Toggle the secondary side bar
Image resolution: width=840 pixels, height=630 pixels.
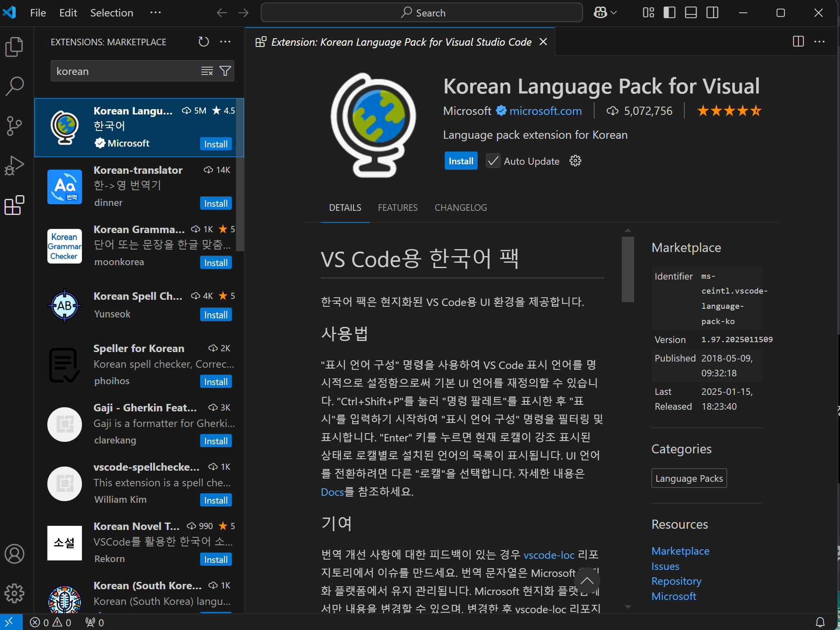tap(712, 13)
